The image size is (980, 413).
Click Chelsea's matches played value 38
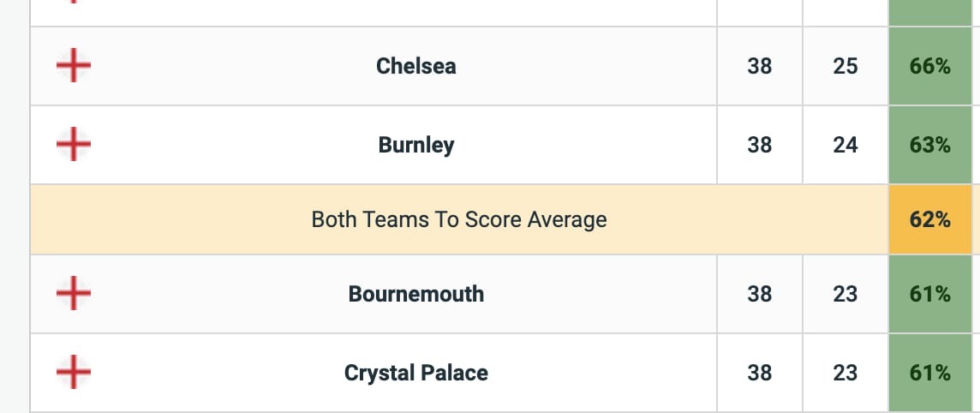pos(759,66)
